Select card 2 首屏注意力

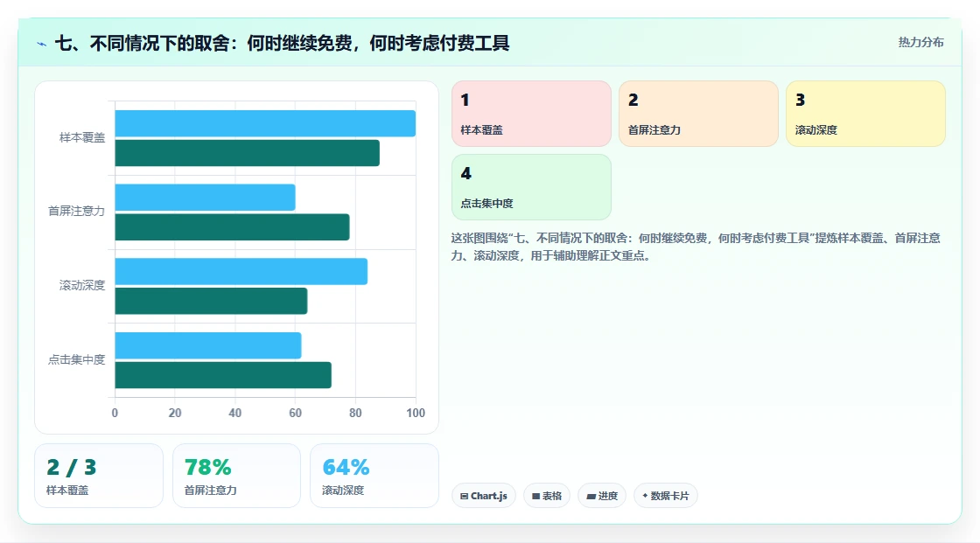point(698,114)
